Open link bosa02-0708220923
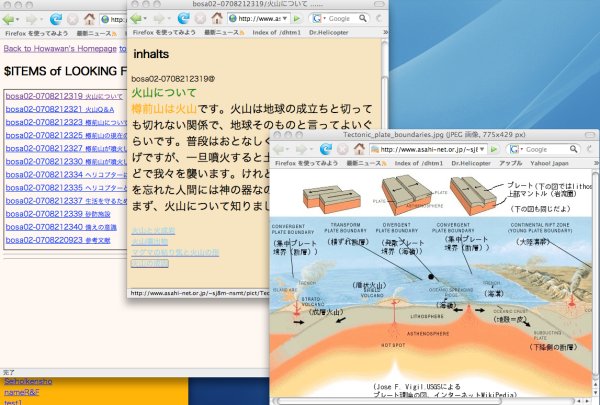600x405 pixels. (x=58, y=240)
